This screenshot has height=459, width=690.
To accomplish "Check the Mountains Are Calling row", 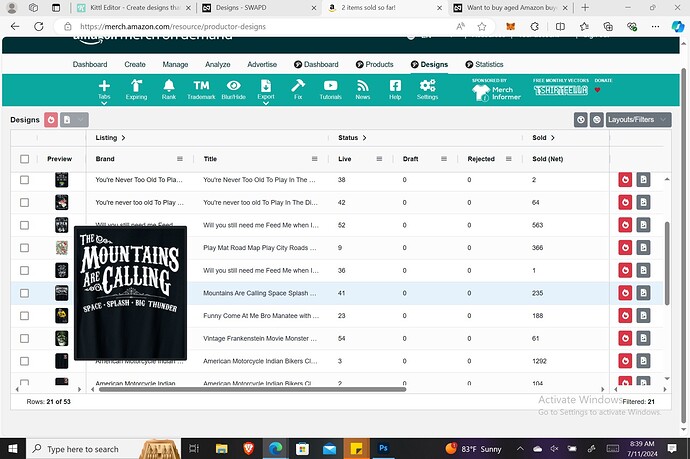I will pyautogui.click(x=25, y=293).
